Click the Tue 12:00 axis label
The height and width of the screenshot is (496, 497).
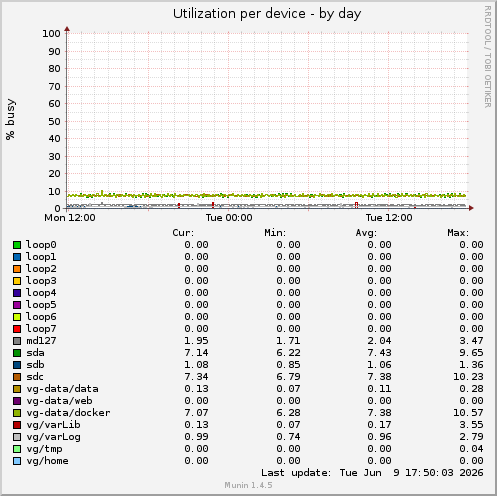389,218
